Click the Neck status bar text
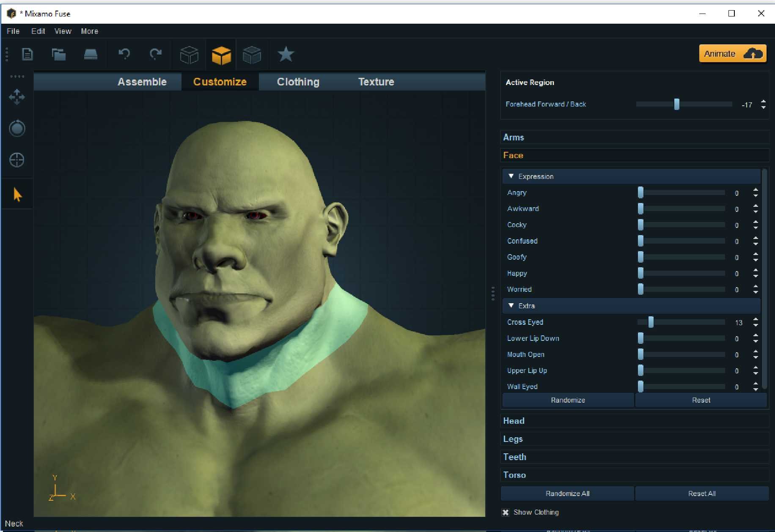 click(x=14, y=524)
